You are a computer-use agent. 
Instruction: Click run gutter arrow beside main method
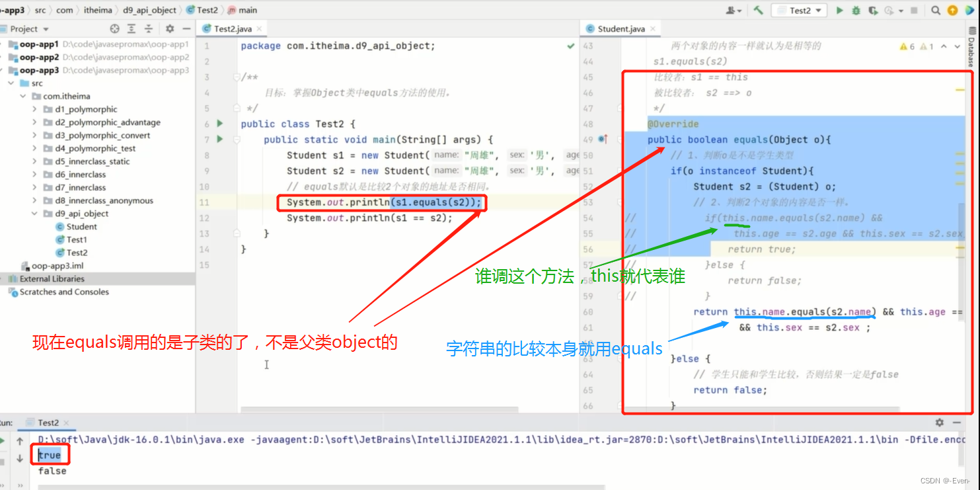click(221, 140)
